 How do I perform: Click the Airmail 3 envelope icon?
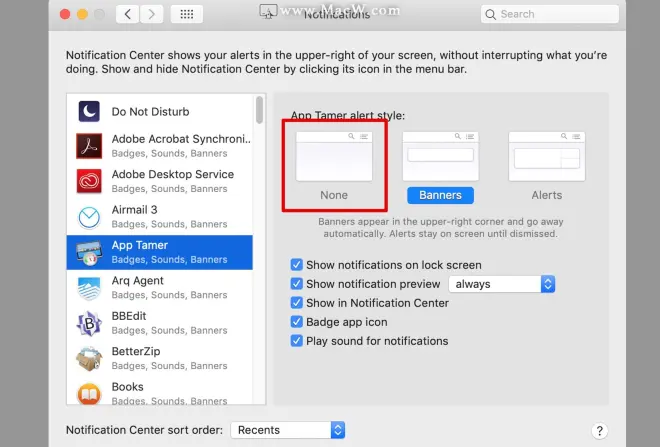click(89, 218)
